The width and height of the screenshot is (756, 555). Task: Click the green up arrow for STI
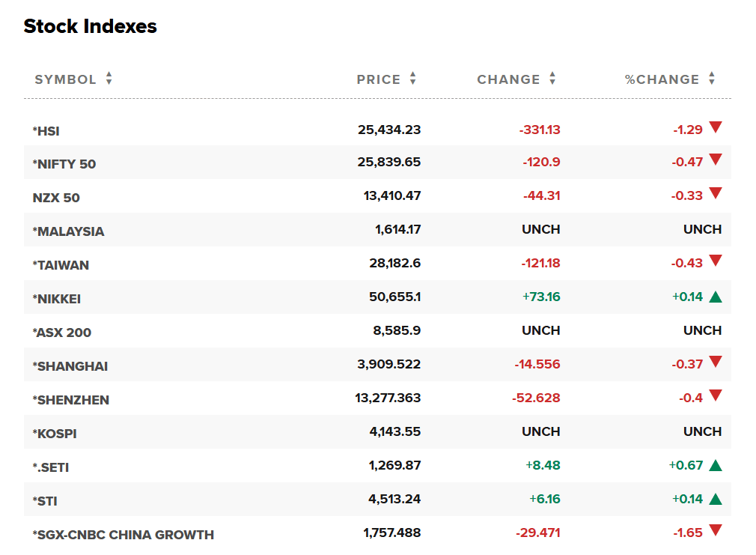pyautogui.click(x=716, y=500)
